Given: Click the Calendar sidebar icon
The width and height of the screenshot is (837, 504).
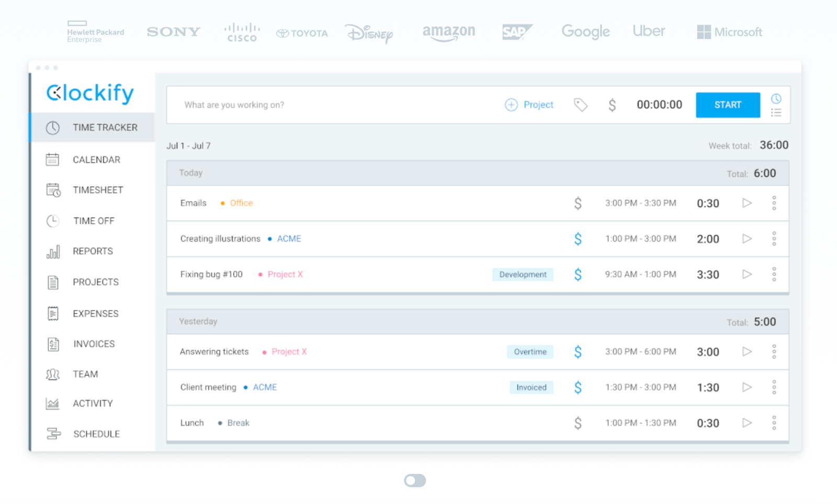Looking at the screenshot, I should [52, 159].
